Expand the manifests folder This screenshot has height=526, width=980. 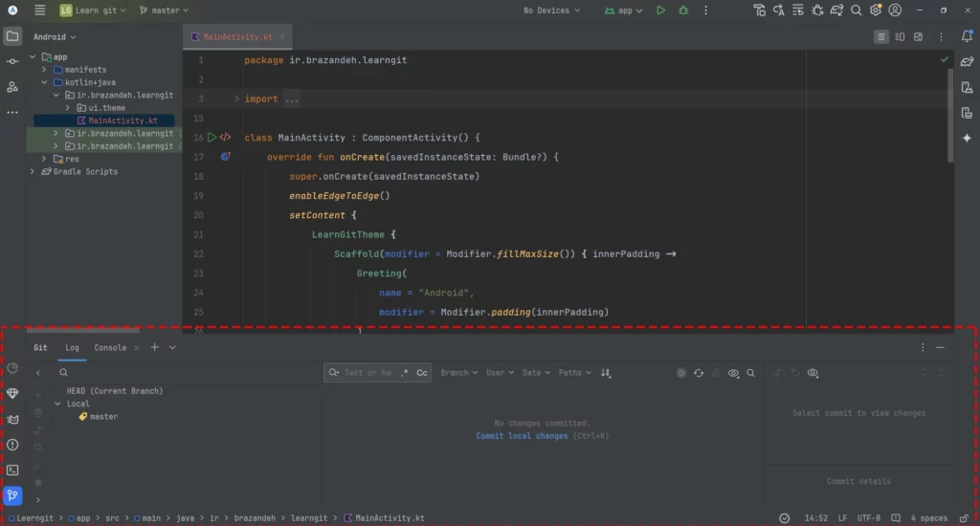coord(44,70)
